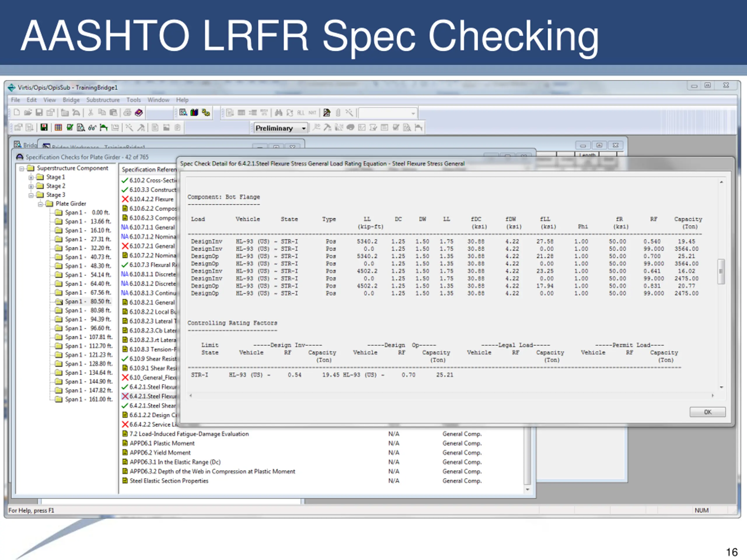Select the 6.10.2 Cross-Section spec row
The height and width of the screenshot is (560, 747).
pyautogui.click(x=149, y=180)
